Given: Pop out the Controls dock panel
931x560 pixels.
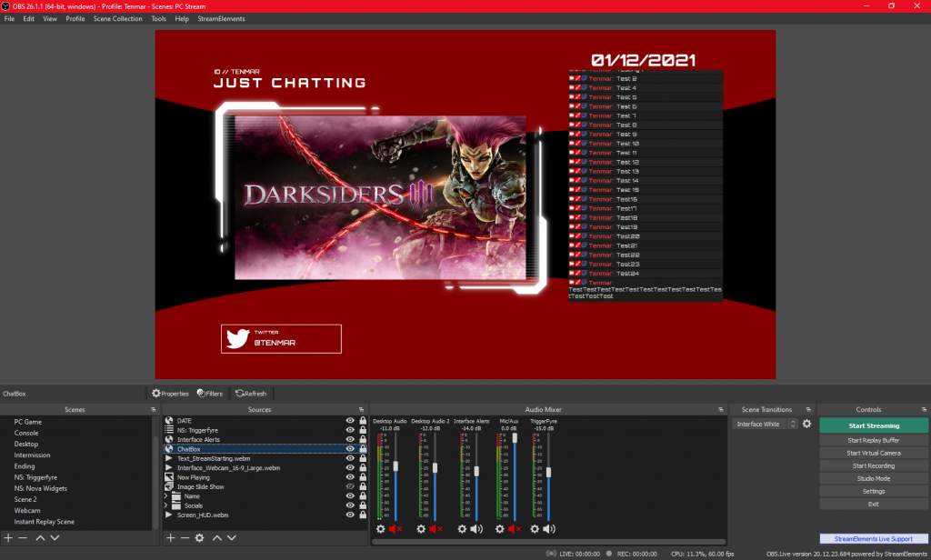Looking at the screenshot, I should pyautogui.click(x=924, y=410).
